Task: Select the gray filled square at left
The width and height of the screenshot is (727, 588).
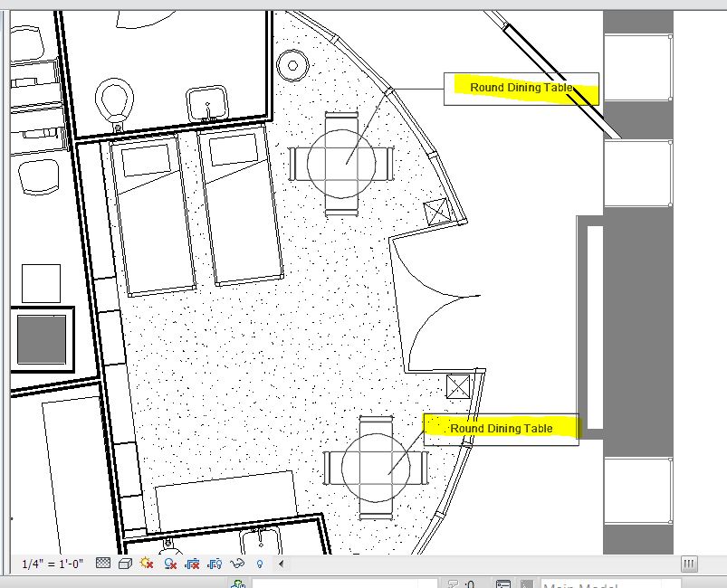Action: click(x=42, y=339)
